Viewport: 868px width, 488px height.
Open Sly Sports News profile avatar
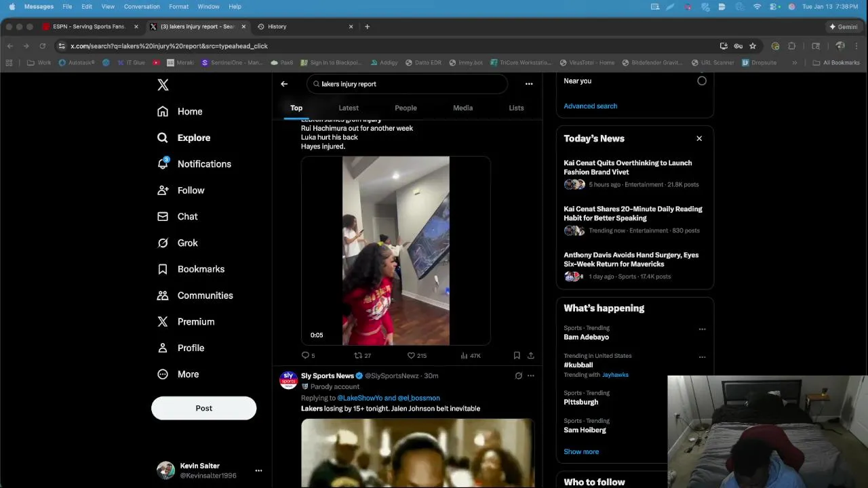point(288,380)
